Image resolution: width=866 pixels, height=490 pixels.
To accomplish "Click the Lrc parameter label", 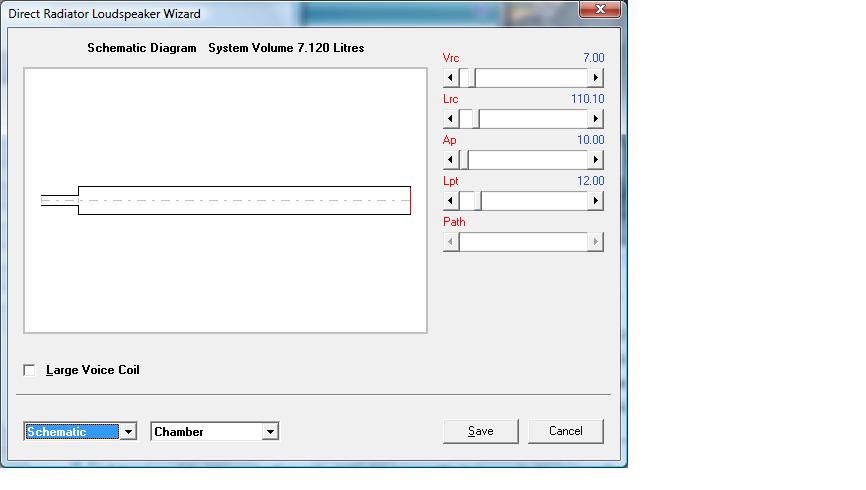I will coord(450,98).
